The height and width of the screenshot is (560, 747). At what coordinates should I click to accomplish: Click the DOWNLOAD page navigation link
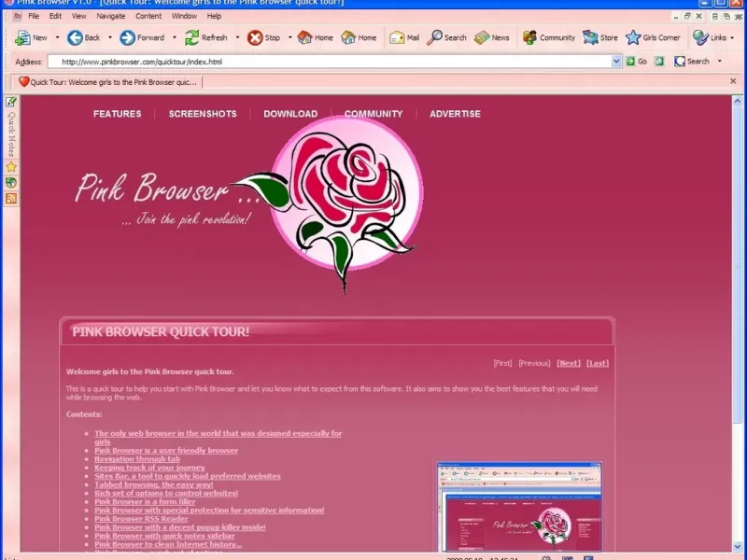[290, 114]
